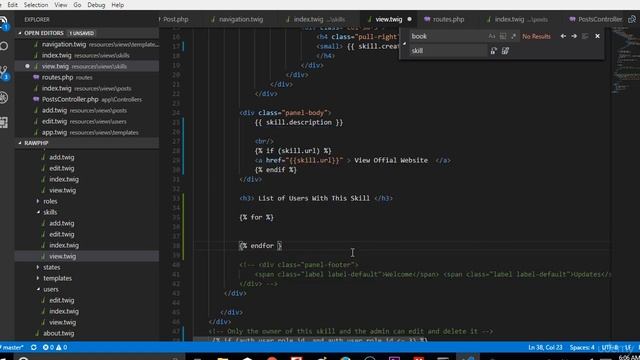
Task: Collapse the OPEN EDITORS section
Action: (x=20, y=33)
